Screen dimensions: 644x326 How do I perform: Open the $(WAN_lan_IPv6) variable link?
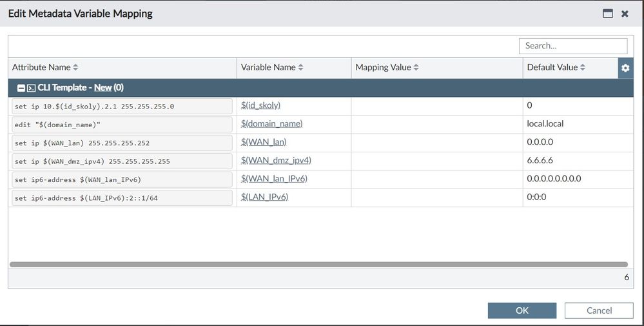point(274,178)
